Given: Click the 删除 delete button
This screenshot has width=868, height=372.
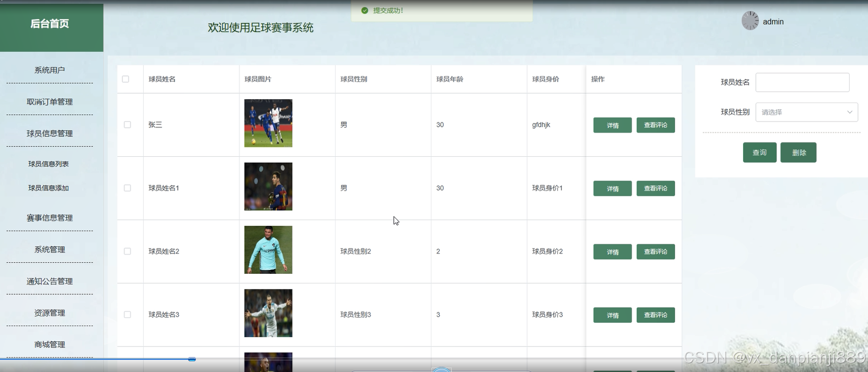Looking at the screenshot, I should click(x=798, y=152).
